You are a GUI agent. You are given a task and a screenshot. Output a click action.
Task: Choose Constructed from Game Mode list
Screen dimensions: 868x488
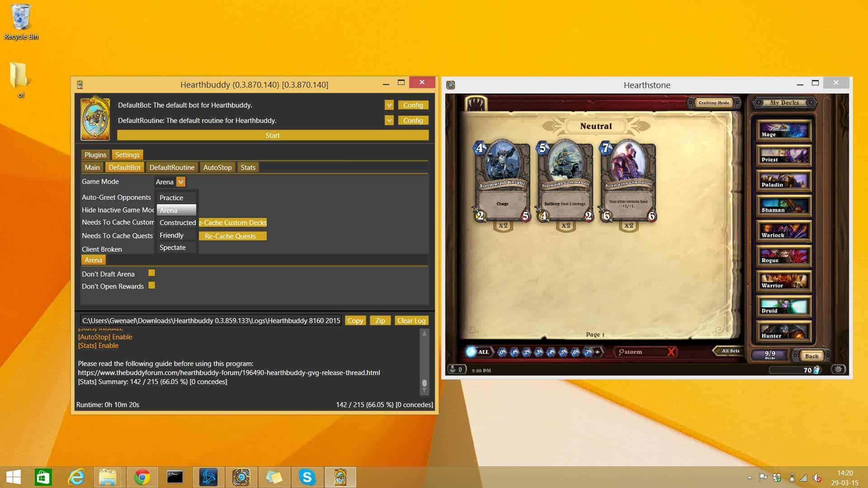click(x=177, y=223)
